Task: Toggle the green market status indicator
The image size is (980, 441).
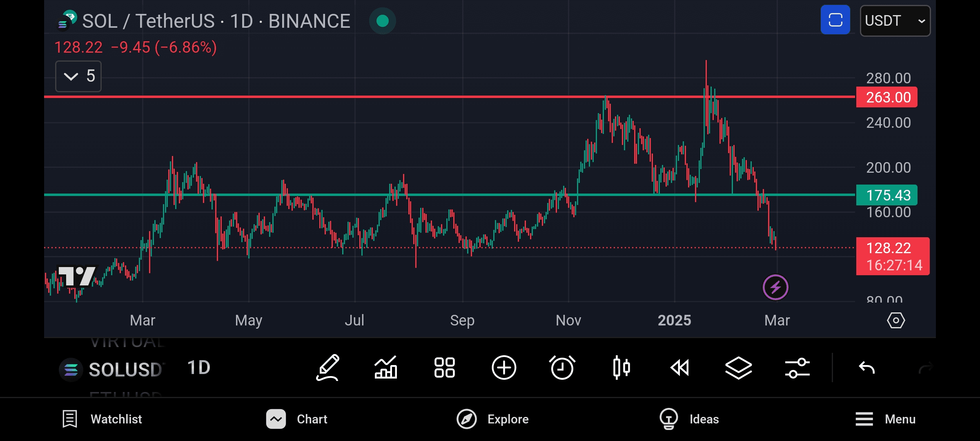Action: click(382, 21)
